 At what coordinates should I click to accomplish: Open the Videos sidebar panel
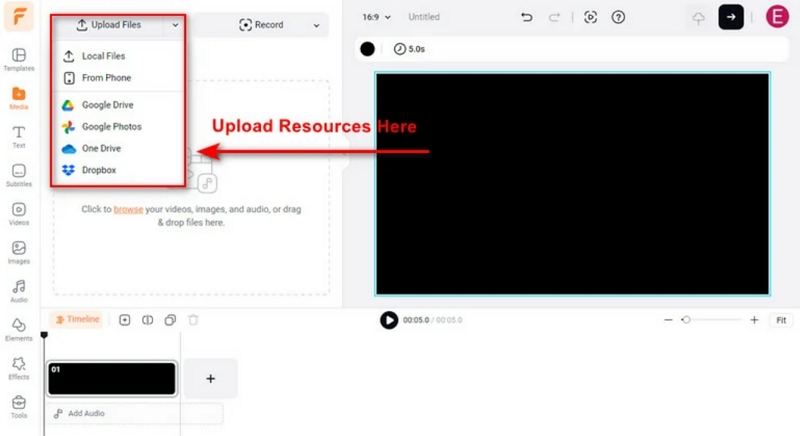[x=19, y=214]
